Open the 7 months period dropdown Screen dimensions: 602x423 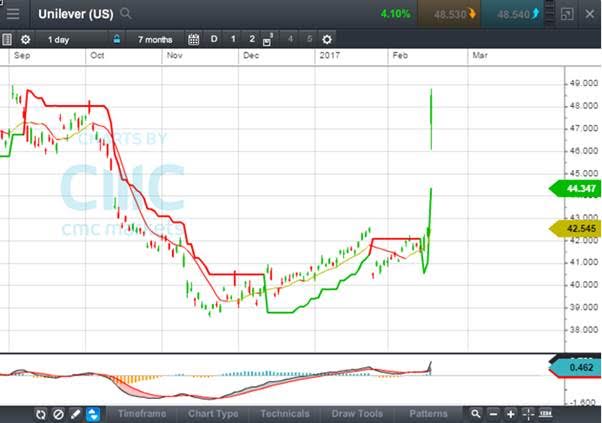pyautogui.click(x=155, y=39)
